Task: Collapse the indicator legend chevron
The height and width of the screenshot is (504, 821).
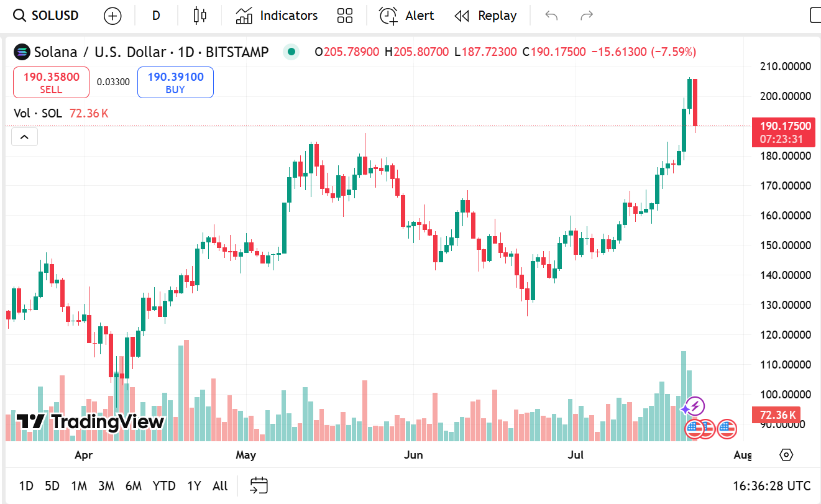Action: (25, 137)
